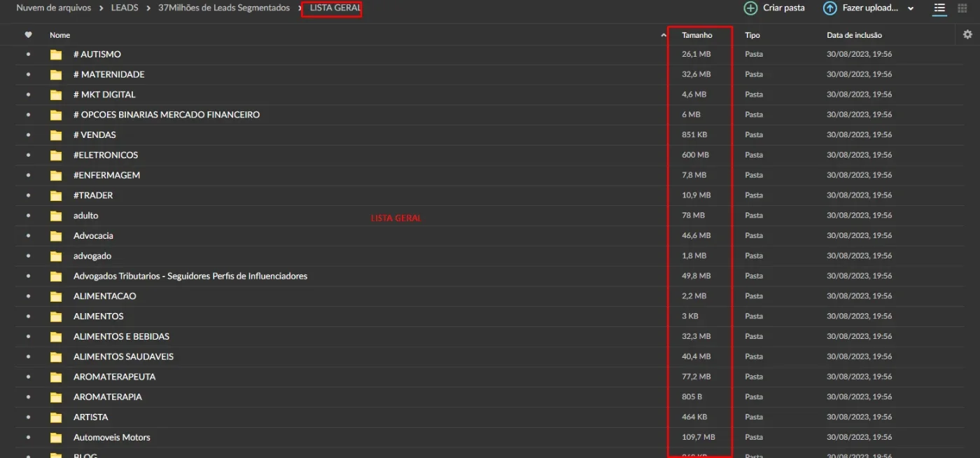Sort by Tamanho column
Screen dimensions: 980x458
(x=697, y=35)
